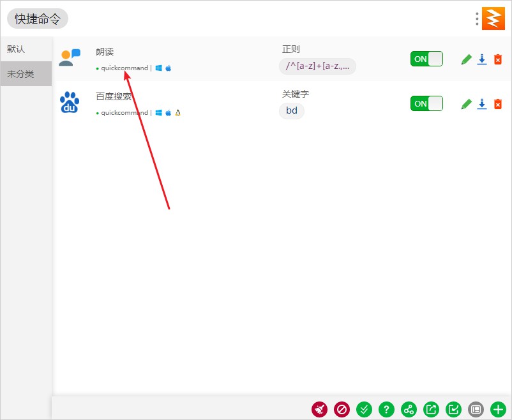Click the 关键字 label

296,94
